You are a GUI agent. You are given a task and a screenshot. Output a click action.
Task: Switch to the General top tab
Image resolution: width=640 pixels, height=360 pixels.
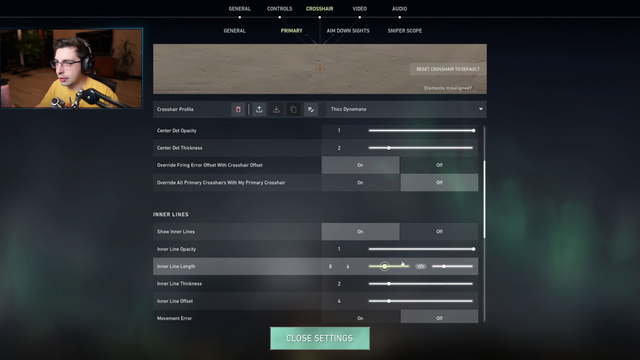240,9
